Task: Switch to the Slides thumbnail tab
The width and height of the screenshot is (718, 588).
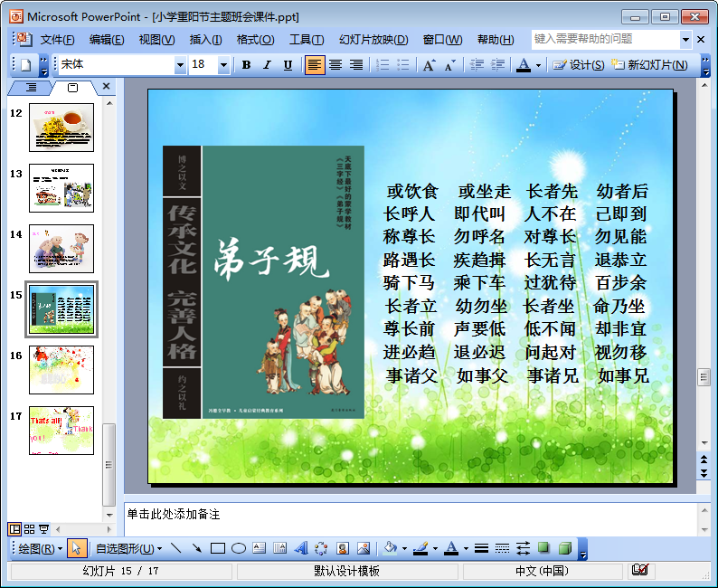Action: [73, 87]
